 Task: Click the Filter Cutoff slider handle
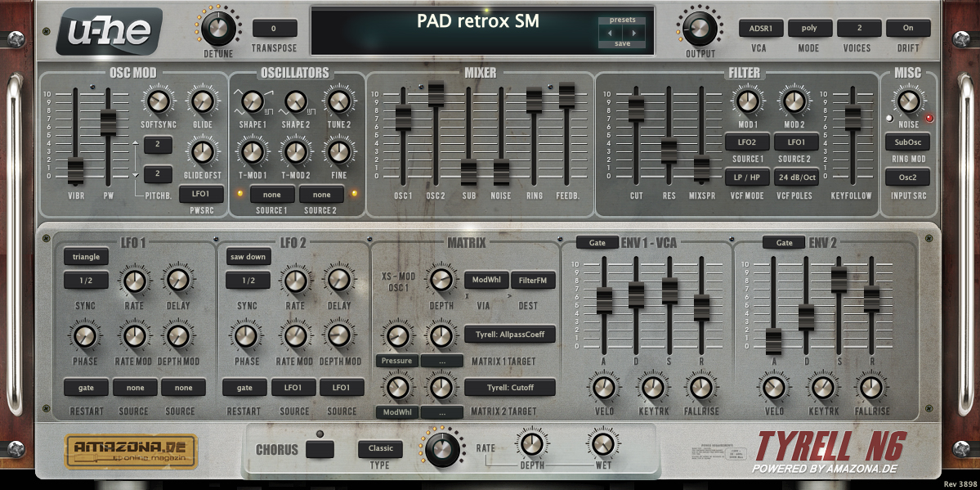pyautogui.click(x=636, y=110)
